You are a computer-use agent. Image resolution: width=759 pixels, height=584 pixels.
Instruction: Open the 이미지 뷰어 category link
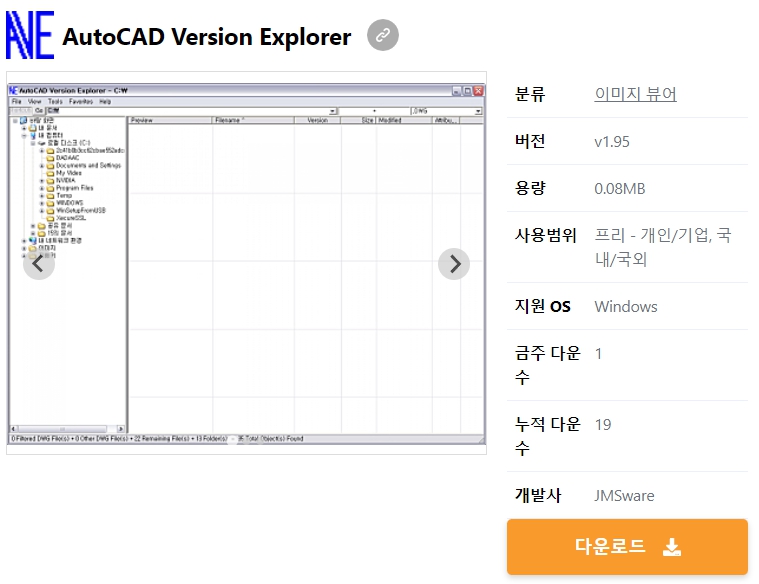coord(635,93)
